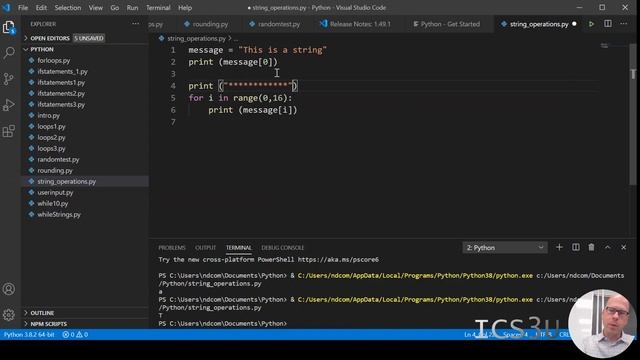Open while10.py in the explorer
640x360 pixels.
(x=53, y=204)
